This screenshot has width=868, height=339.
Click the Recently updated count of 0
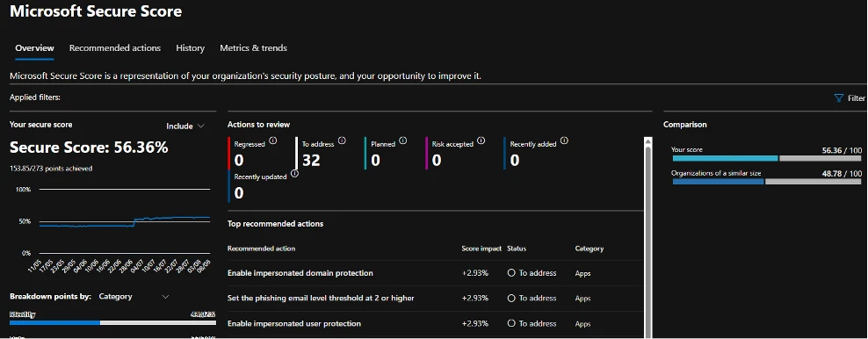click(239, 193)
